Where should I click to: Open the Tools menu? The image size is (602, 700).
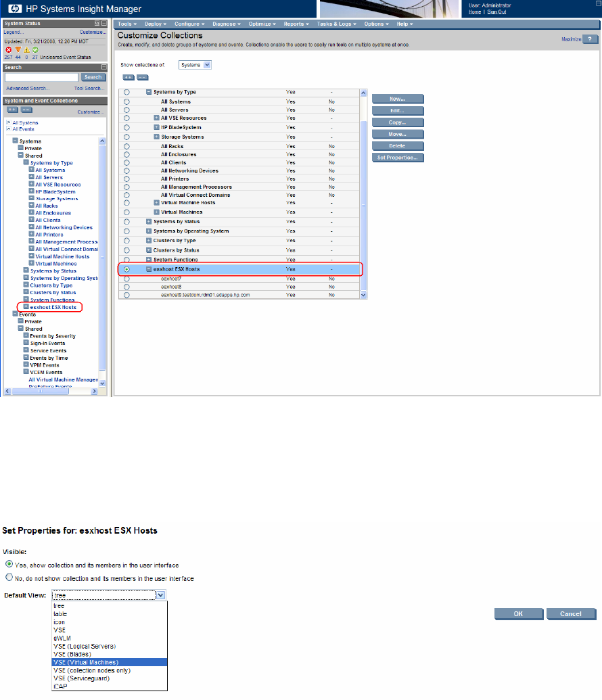coord(127,24)
